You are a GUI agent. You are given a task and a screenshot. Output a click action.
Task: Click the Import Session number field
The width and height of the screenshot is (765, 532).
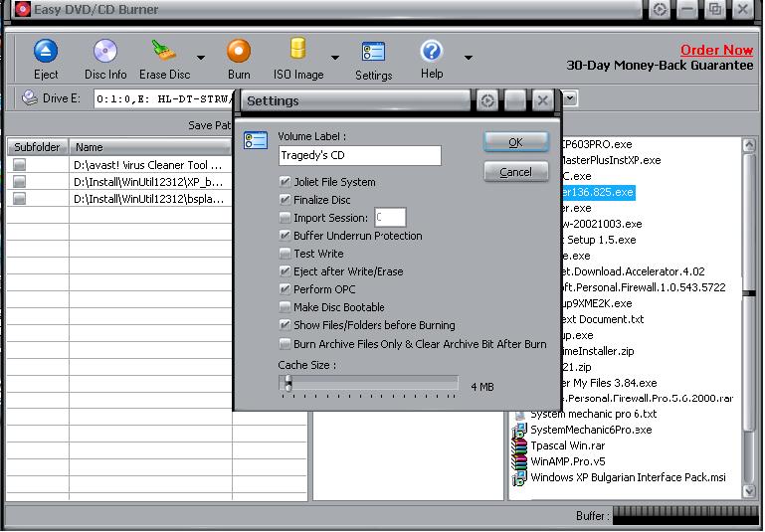(390, 218)
